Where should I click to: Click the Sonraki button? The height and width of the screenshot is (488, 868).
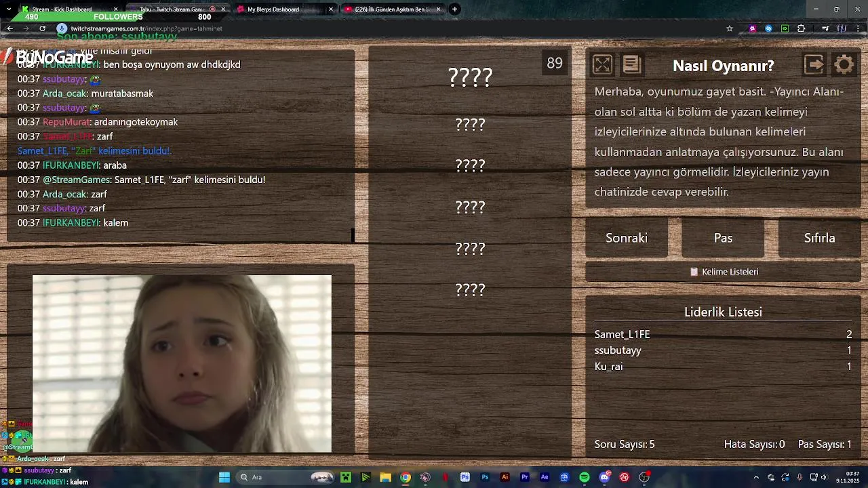click(x=627, y=238)
